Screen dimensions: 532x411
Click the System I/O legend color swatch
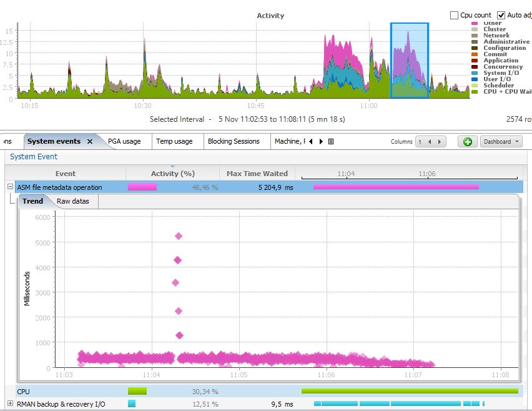[475, 73]
